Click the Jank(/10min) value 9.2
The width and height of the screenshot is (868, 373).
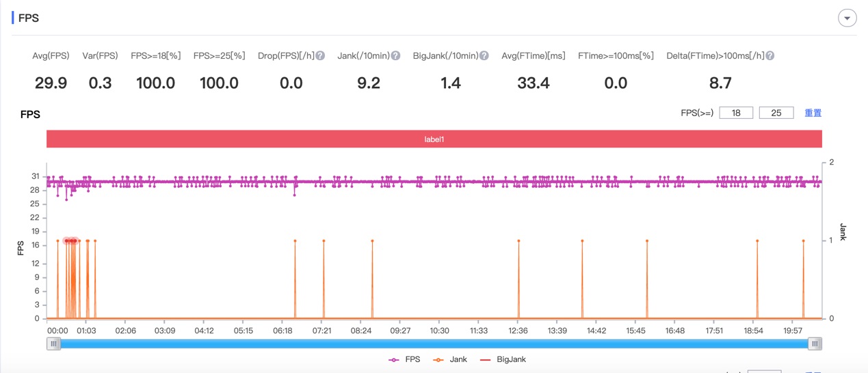pyautogui.click(x=369, y=83)
